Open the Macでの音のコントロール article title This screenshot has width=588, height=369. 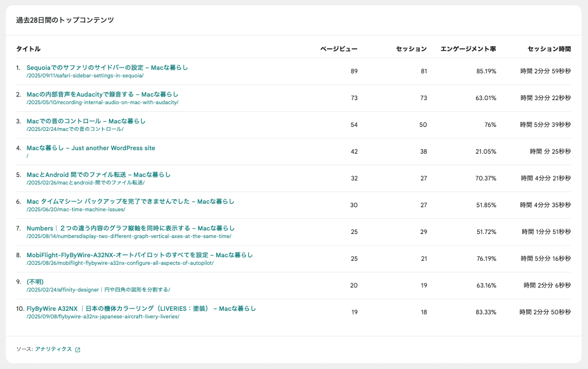pos(86,121)
